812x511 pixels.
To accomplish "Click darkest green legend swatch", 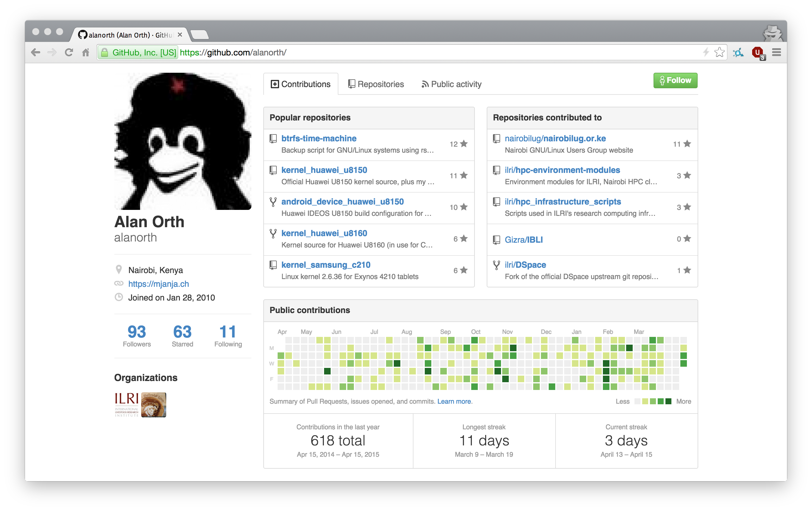I will [669, 401].
